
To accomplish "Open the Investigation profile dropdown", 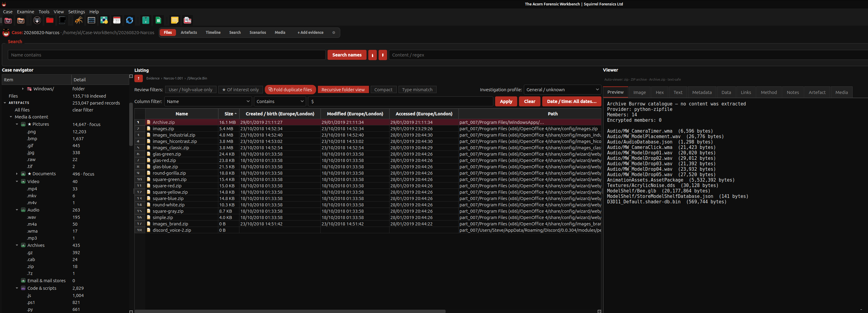I will click(x=562, y=90).
